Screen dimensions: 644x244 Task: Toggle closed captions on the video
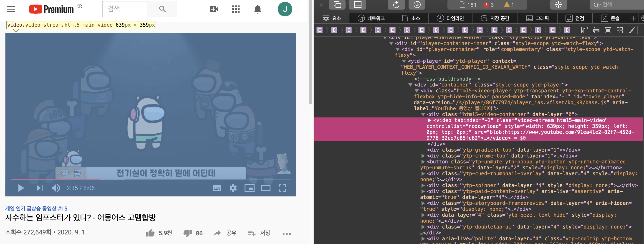pos(217,188)
